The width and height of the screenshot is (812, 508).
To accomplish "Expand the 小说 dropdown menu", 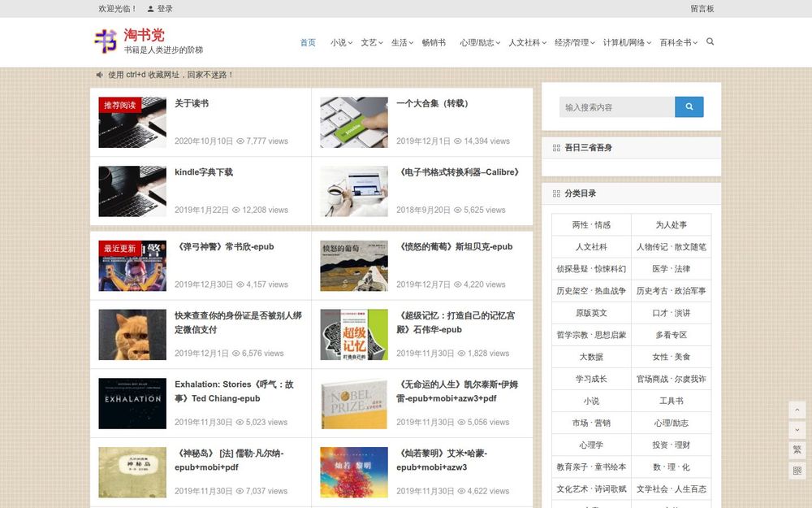I will [x=341, y=42].
